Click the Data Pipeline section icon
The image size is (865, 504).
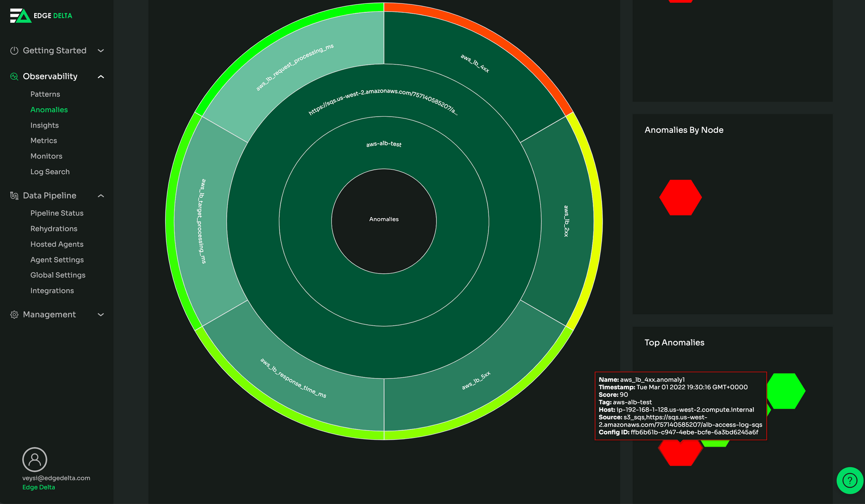pos(14,196)
